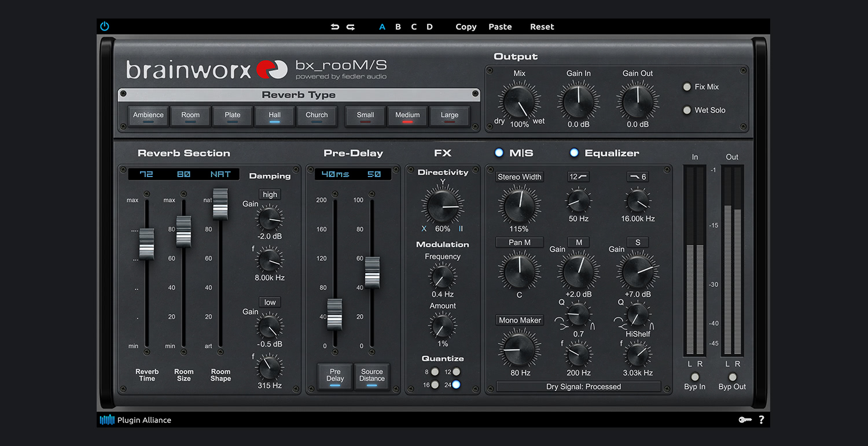Open the license key icon
Screen dimensions: 868x446
tap(745, 420)
